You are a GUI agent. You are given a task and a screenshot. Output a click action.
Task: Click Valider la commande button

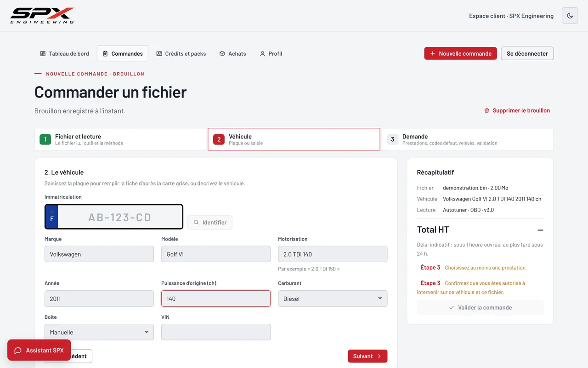tap(480, 308)
